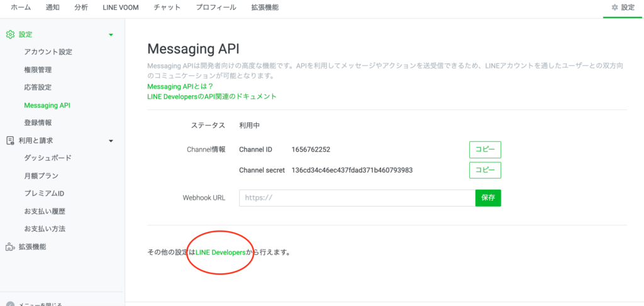Open LINE DevelopersのAPI関連のドキュメント link
Image resolution: width=644 pixels, height=306 pixels.
[212, 97]
